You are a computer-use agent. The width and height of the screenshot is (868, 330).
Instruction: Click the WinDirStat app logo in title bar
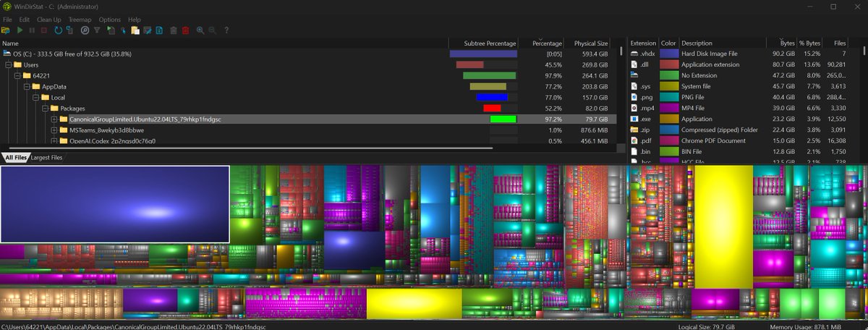point(7,7)
